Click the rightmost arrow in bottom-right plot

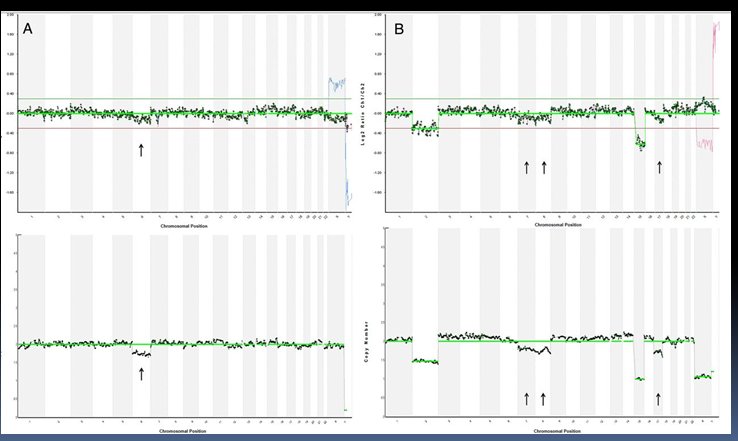click(658, 398)
